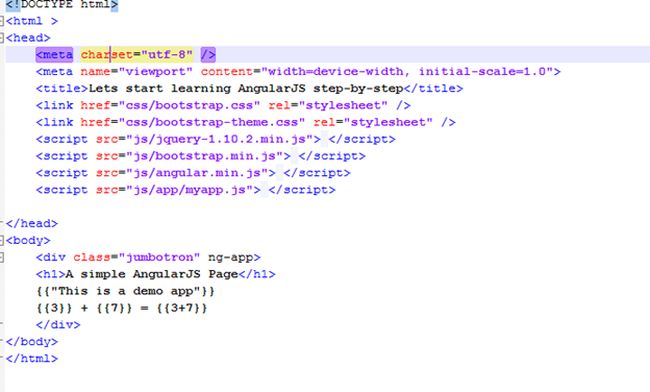
Task: Click the closing h1 tag
Action: pos(257,274)
